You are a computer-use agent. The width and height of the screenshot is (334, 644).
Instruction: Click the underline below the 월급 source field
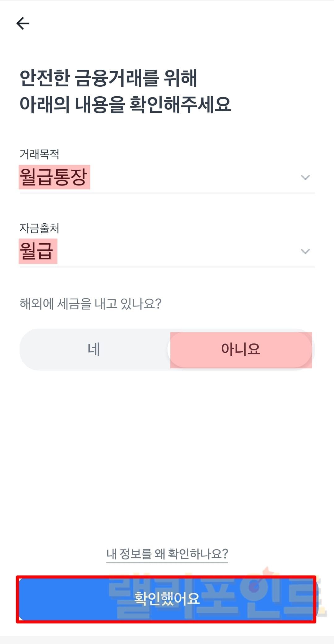click(x=167, y=267)
